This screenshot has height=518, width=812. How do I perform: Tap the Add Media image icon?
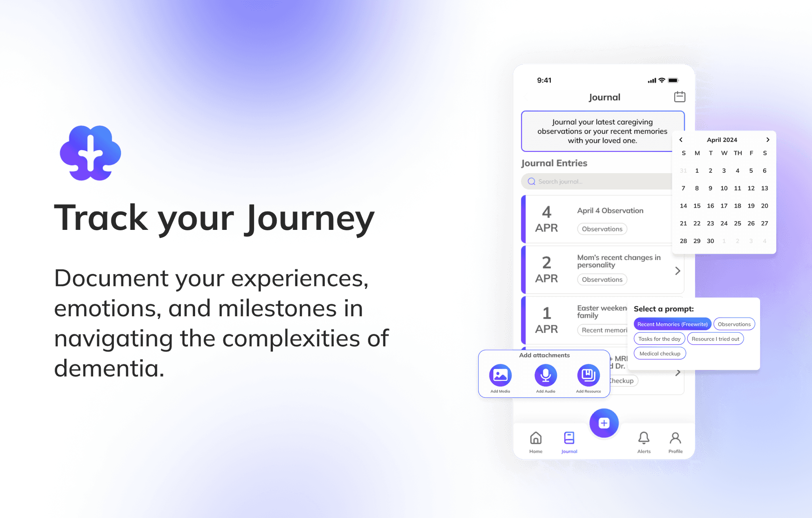coord(500,375)
